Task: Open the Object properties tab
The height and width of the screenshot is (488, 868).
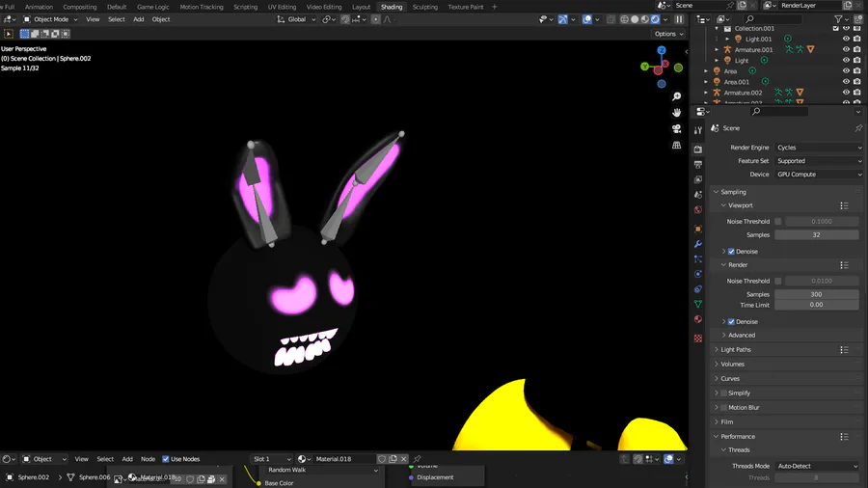Action: click(x=698, y=230)
